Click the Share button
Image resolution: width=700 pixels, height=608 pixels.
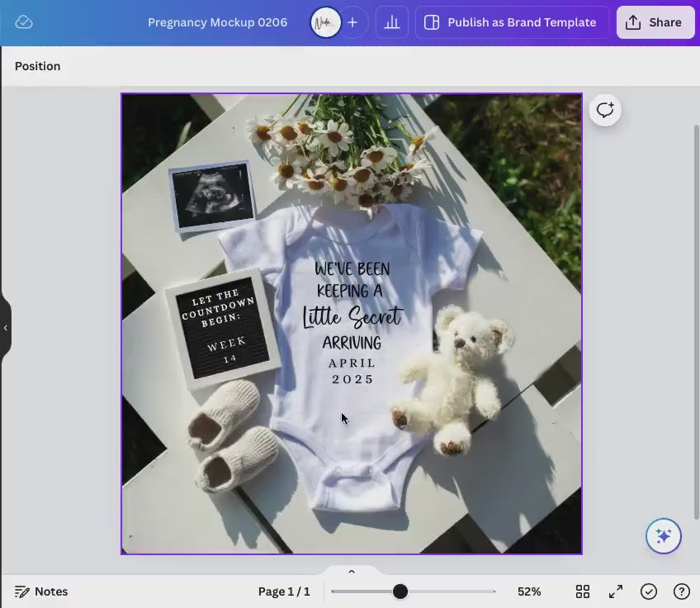(x=655, y=22)
